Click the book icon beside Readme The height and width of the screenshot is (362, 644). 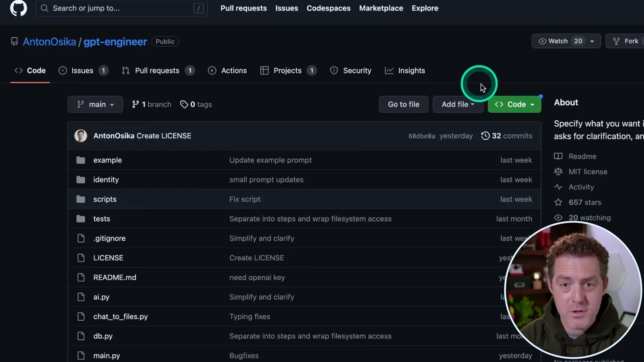click(558, 156)
